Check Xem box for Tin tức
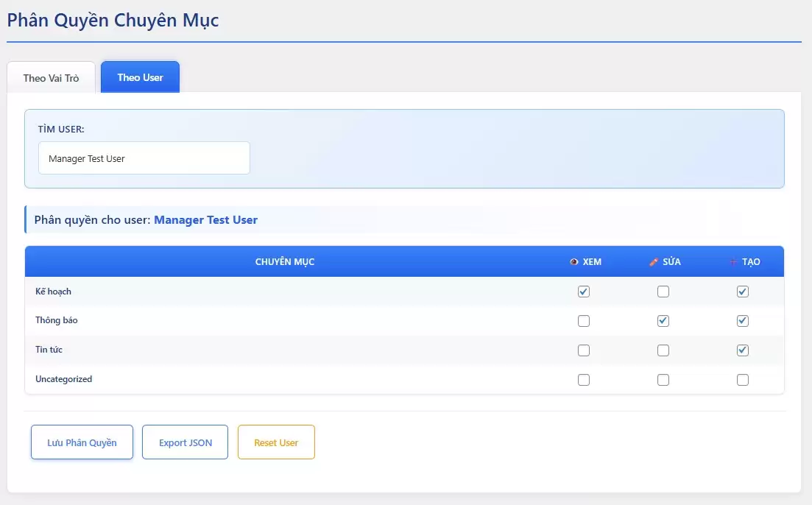 pyautogui.click(x=584, y=350)
